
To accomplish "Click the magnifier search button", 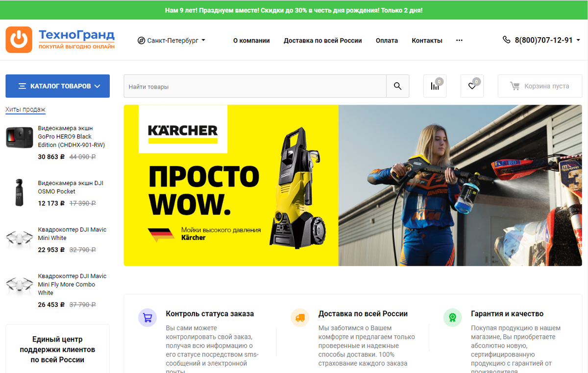I will 397,86.
